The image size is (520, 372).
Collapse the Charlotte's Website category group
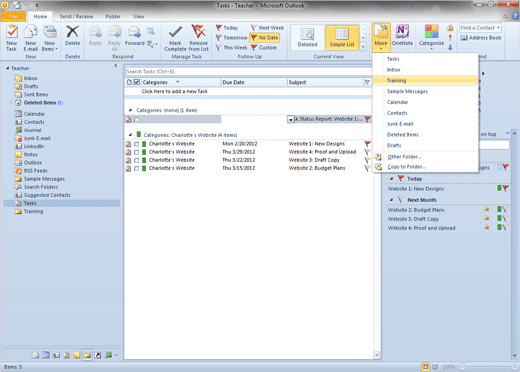[130, 135]
